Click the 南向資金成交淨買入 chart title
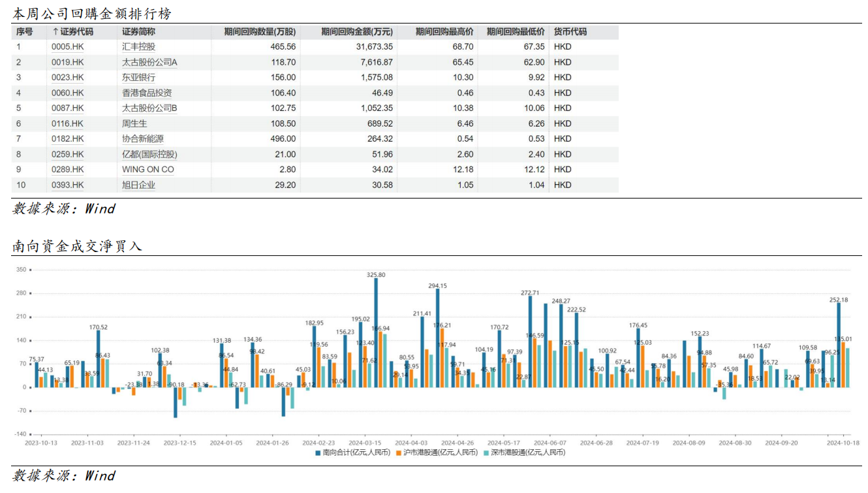 point(77,246)
